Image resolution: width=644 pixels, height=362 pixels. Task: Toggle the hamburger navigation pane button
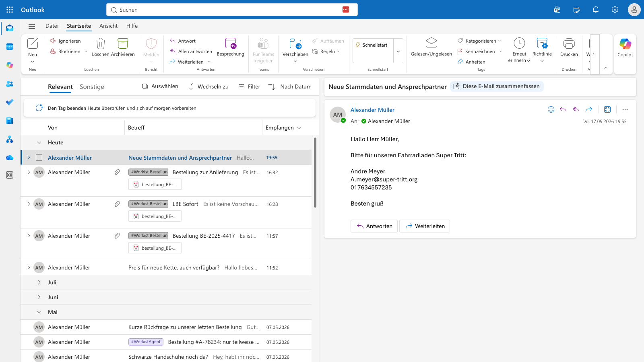pyautogui.click(x=32, y=26)
